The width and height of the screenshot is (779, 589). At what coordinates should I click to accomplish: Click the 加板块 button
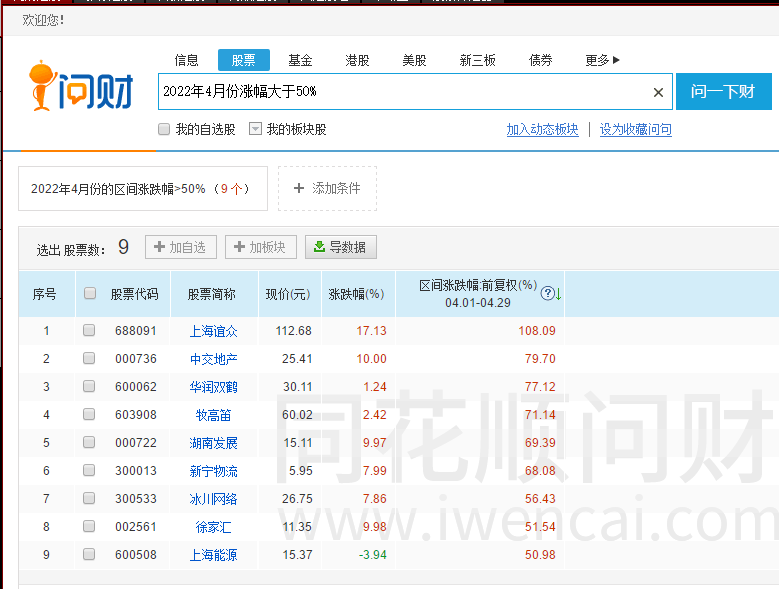pyautogui.click(x=261, y=247)
